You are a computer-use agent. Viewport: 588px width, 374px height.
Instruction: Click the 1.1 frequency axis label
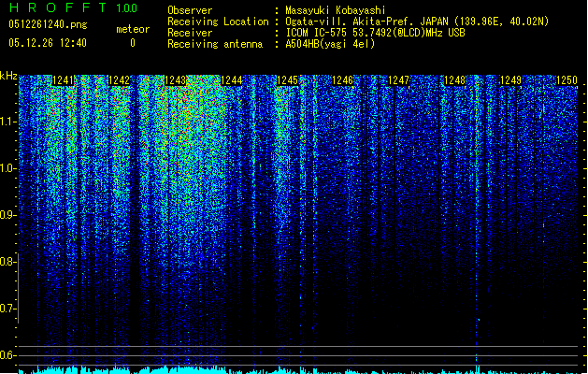(8, 122)
